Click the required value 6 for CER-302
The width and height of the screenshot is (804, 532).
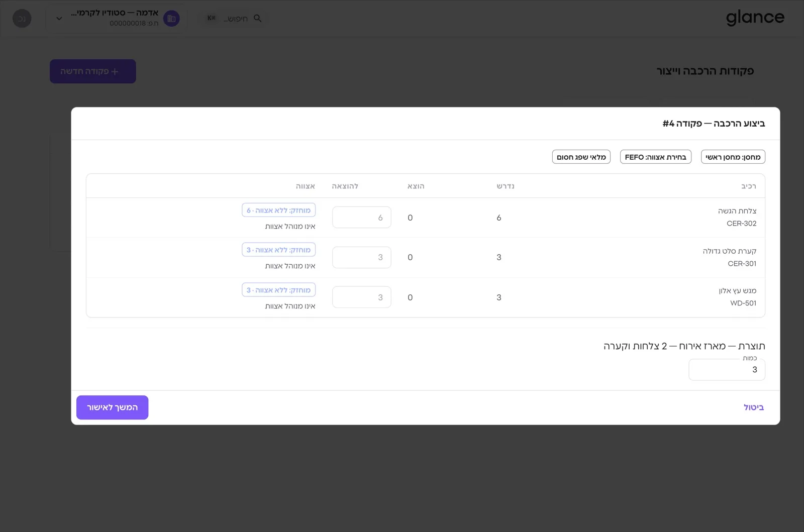(x=499, y=218)
